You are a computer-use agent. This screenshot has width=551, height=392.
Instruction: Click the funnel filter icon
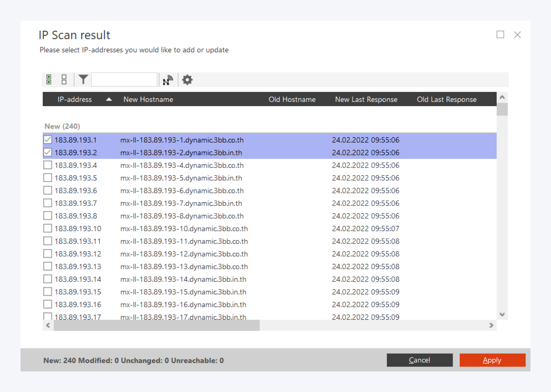(83, 79)
